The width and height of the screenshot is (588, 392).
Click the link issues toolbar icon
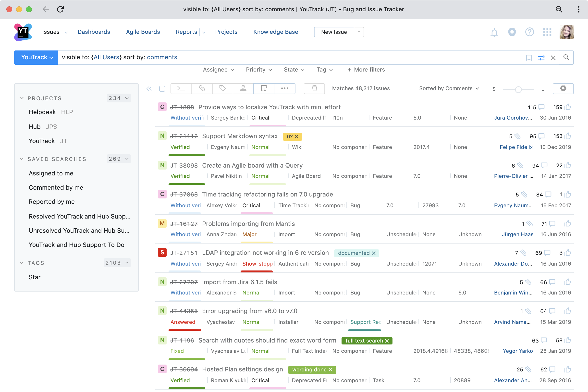click(202, 88)
